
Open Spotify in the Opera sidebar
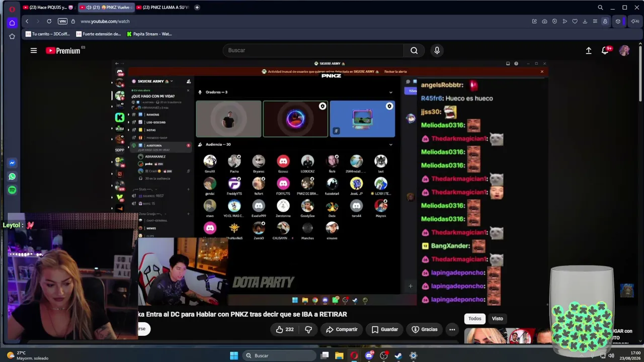tap(12, 190)
